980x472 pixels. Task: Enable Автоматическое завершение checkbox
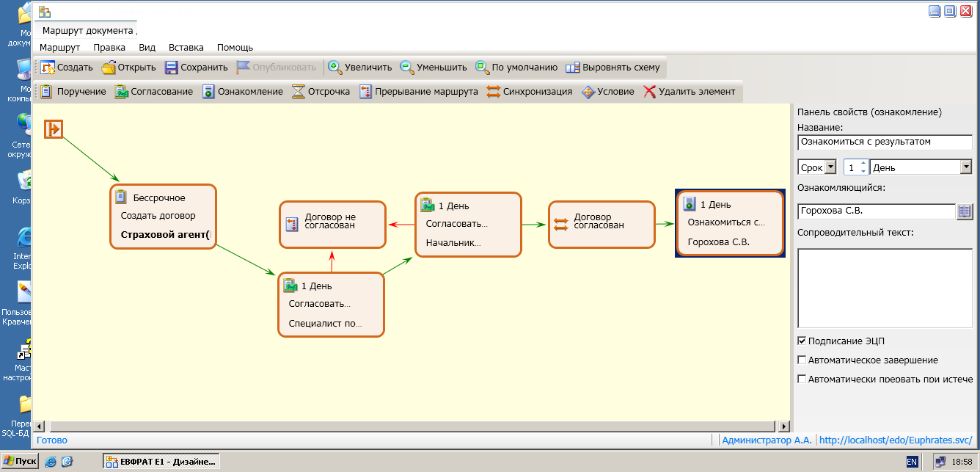tap(802, 360)
